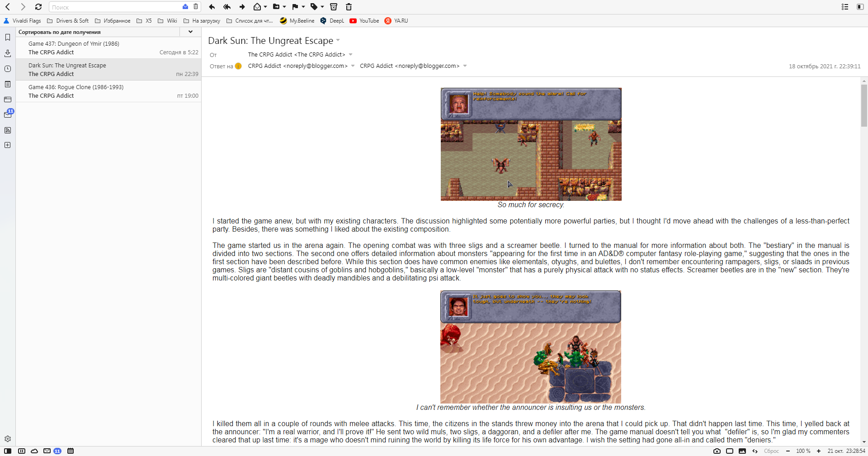Reload using the refresh icon
The width and height of the screenshot is (868, 456).
pyautogui.click(x=38, y=7)
